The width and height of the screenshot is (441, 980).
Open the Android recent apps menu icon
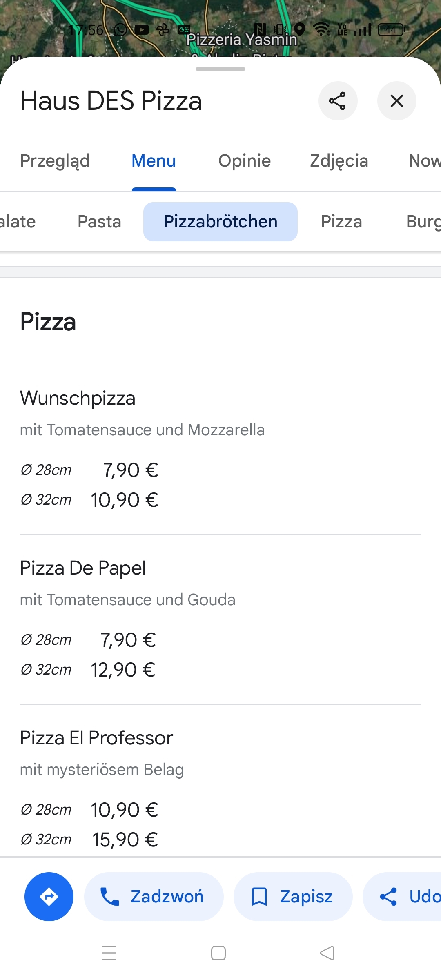pos(109,953)
